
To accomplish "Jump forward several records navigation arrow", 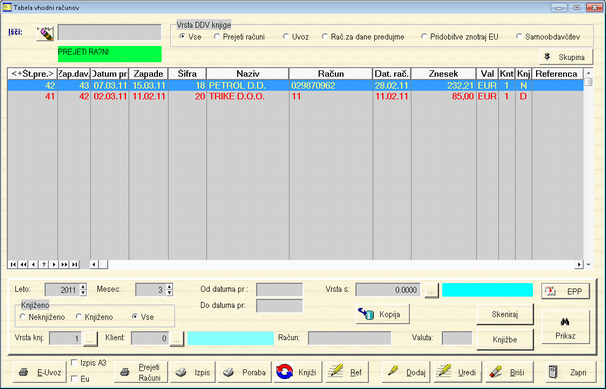I will (64, 264).
